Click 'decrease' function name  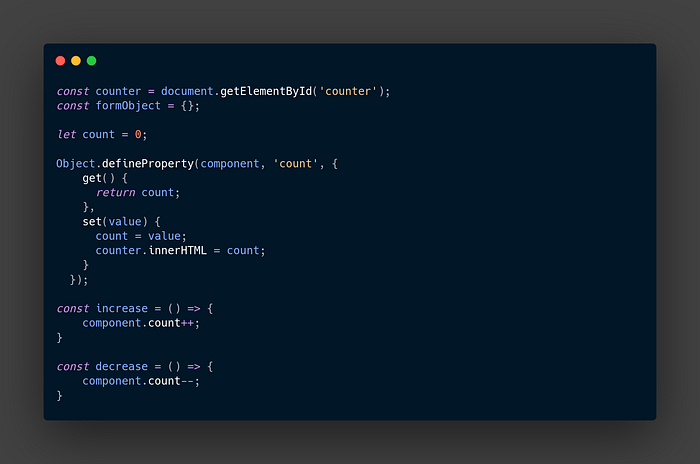121,367
